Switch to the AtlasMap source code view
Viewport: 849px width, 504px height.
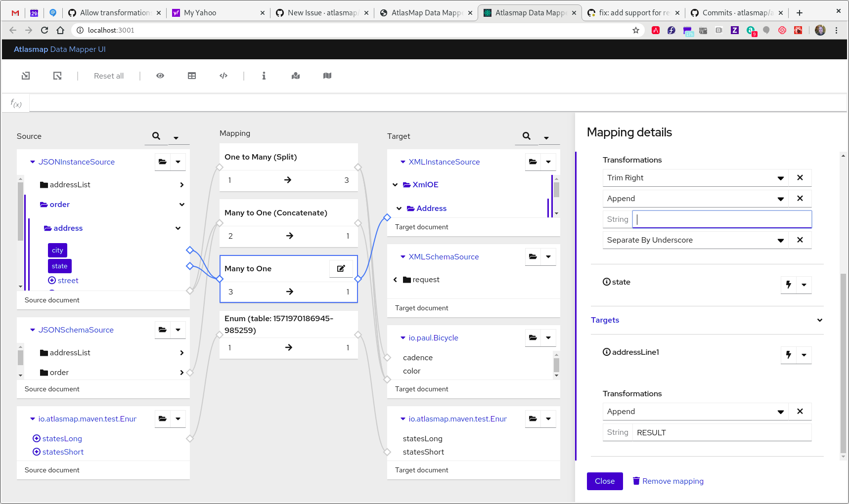coord(223,76)
